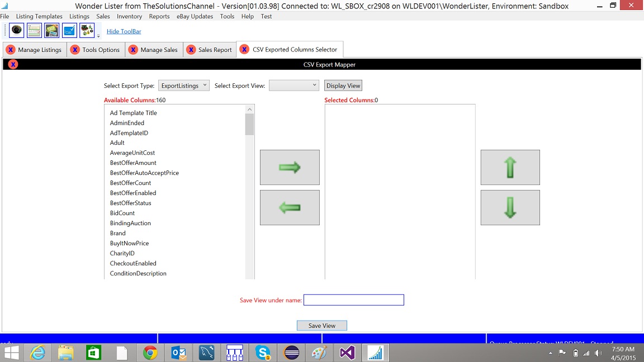Select 'ConditionDescription' in Available Columns
This screenshot has height=362, width=644.
click(138, 273)
